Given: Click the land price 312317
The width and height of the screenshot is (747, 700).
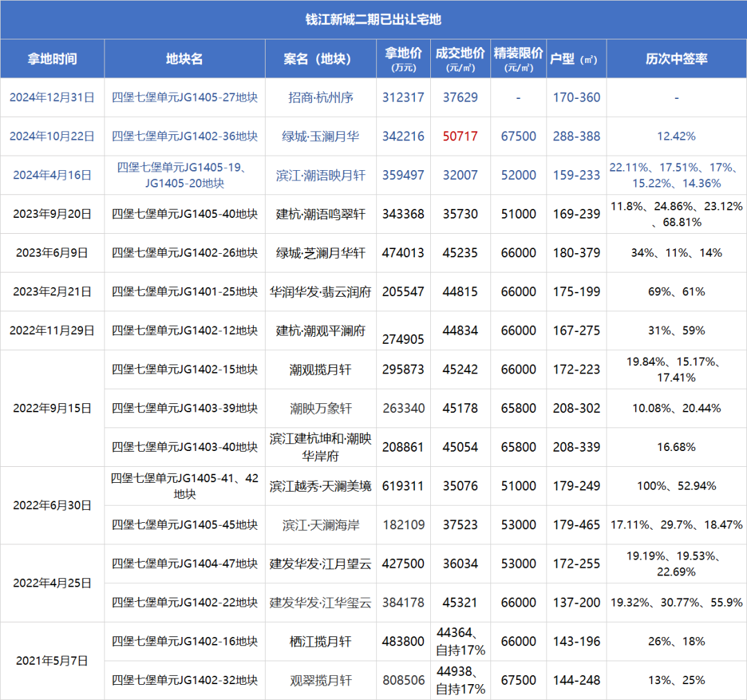Looking at the screenshot, I should click(x=403, y=98).
